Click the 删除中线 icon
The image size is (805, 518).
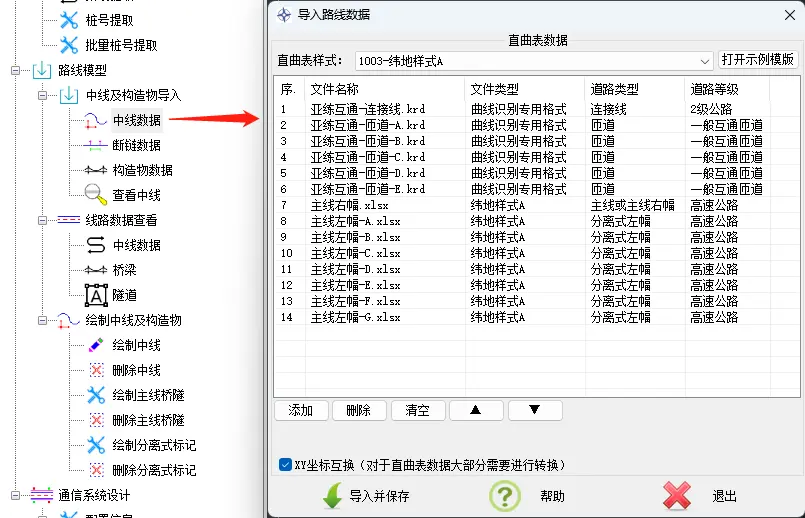(x=95, y=370)
